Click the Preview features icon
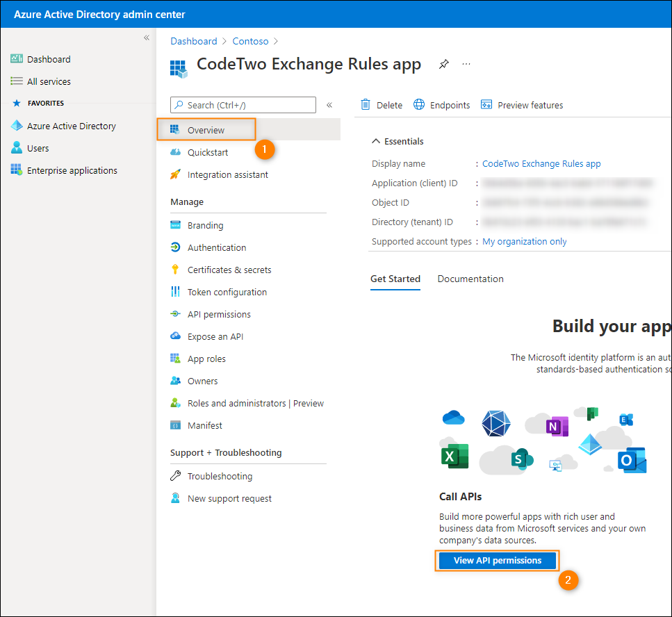Viewport: 672px width, 617px height. click(486, 104)
